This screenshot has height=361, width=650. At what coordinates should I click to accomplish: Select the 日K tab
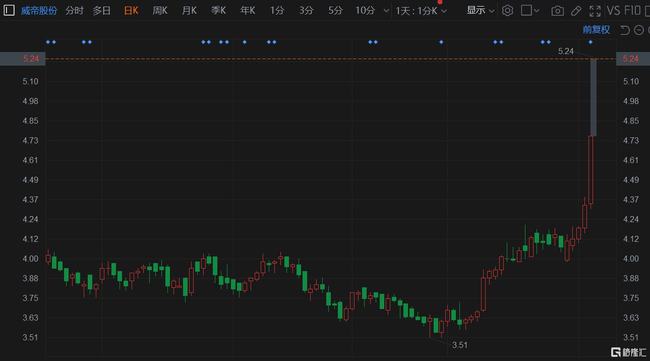pos(131,11)
